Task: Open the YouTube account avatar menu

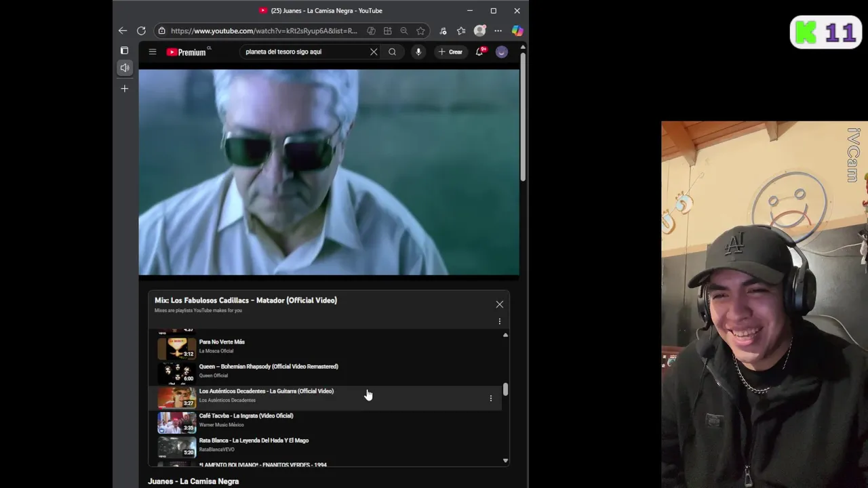Action: (502, 52)
